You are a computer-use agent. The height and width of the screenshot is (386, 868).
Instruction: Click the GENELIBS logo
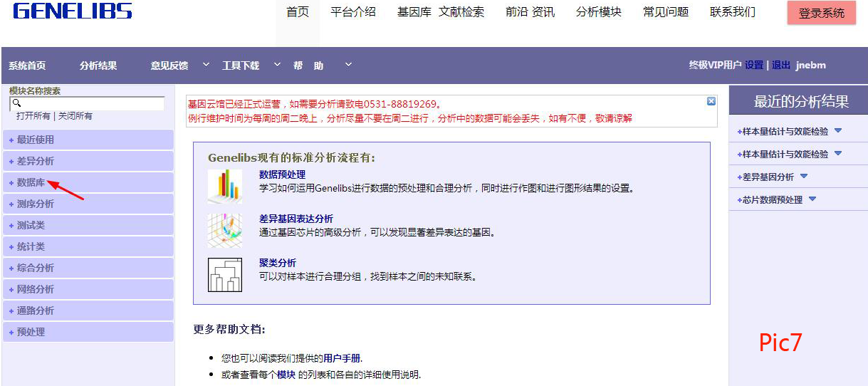tap(73, 11)
